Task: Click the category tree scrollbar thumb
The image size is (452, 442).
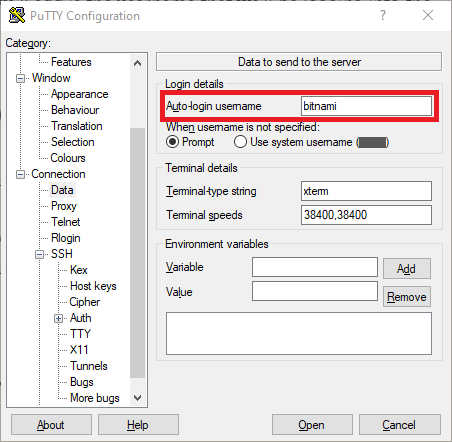Action: point(137,253)
